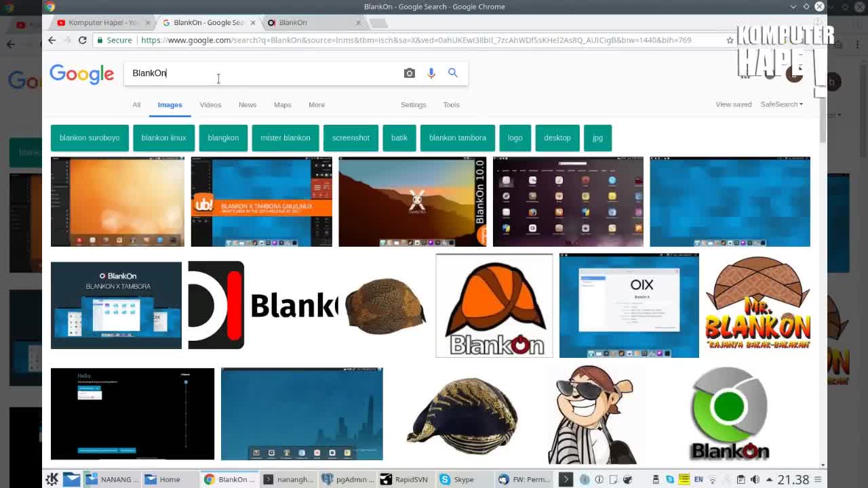Start voice search with microphone icon

431,73
